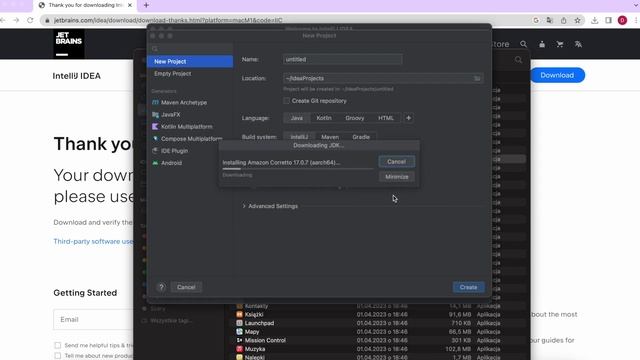The image size is (640, 360).
Task: Click the Email field on the webpage
Action: tap(93, 319)
